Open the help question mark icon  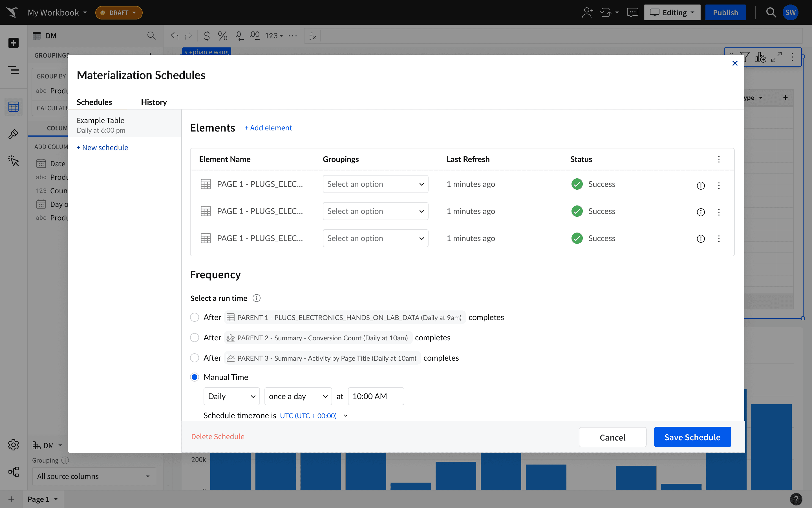796,499
